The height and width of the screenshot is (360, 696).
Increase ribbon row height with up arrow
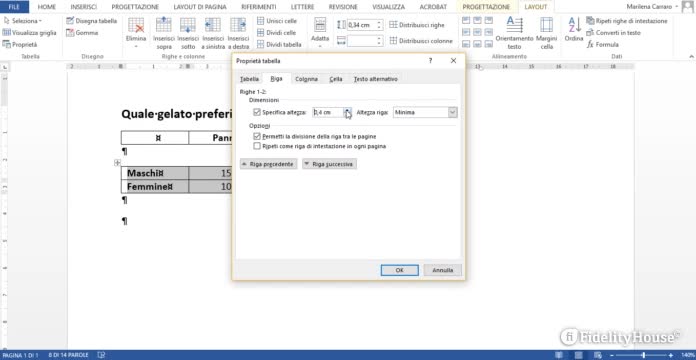click(379, 23)
